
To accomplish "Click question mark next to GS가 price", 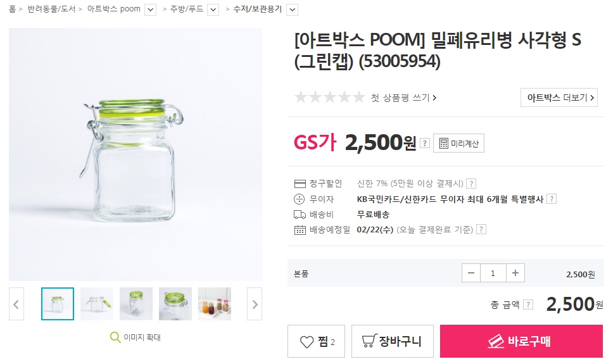I will pos(424,144).
